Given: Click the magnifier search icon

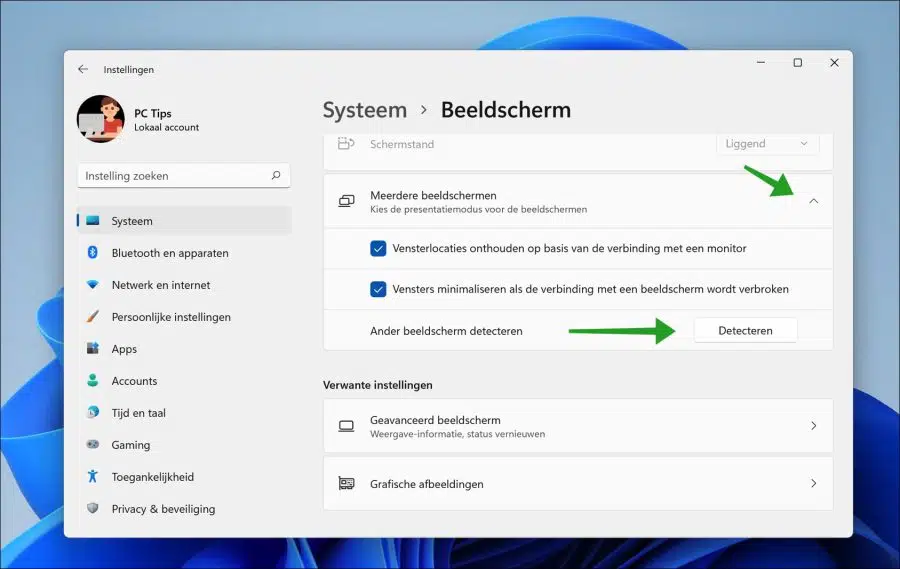Looking at the screenshot, I should coord(276,175).
